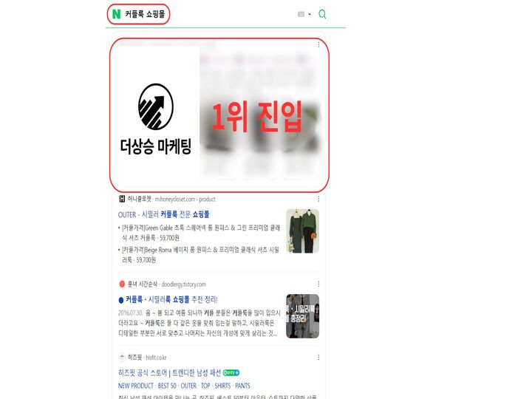Image resolution: width=532 pixels, height=399 pixels.
Task: Open more options on top highlighted result
Action: point(318,44)
